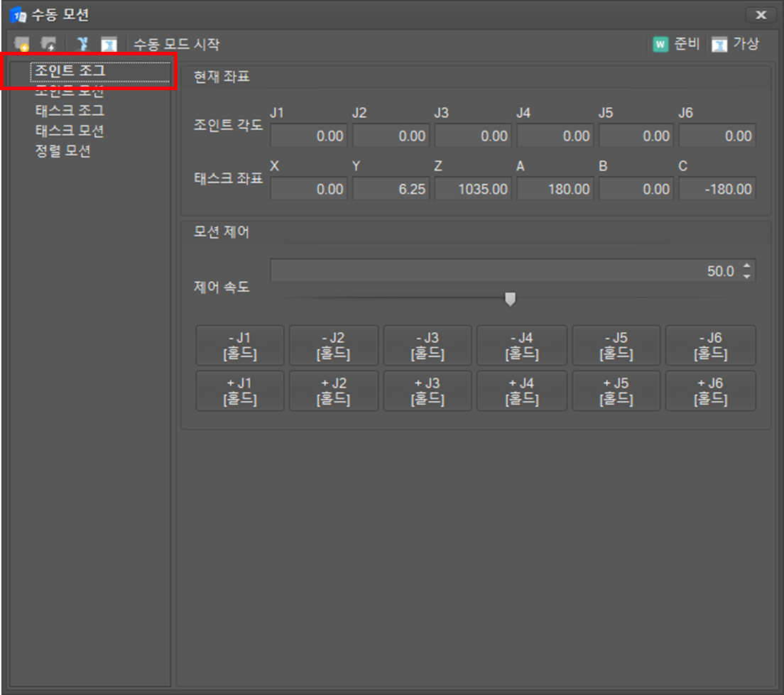The height and width of the screenshot is (695, 784).
Task: Select 조인트 모션 in the left list
Action: pyautogui.click(x=70, y=92)
